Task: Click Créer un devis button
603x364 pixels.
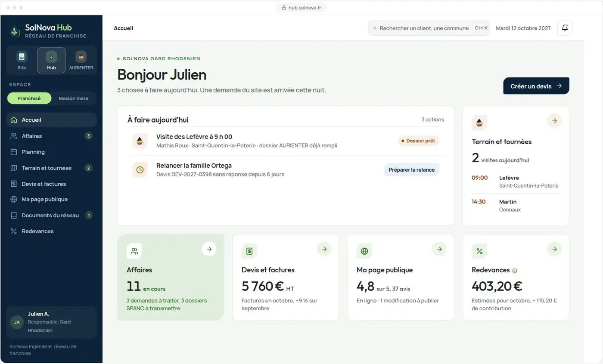Action: tap(536, 86)
